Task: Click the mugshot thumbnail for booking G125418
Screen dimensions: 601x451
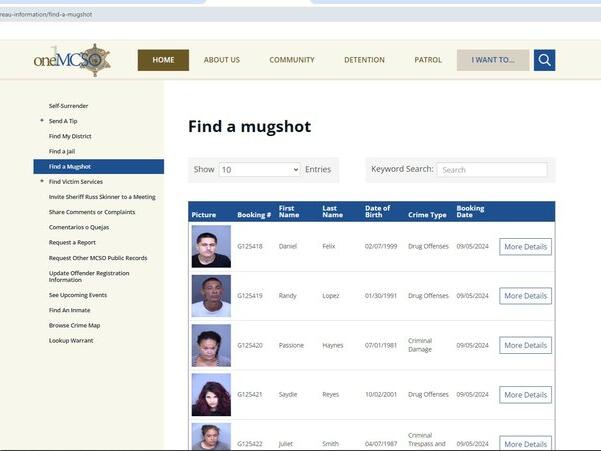Action: [x=211, y=246]
